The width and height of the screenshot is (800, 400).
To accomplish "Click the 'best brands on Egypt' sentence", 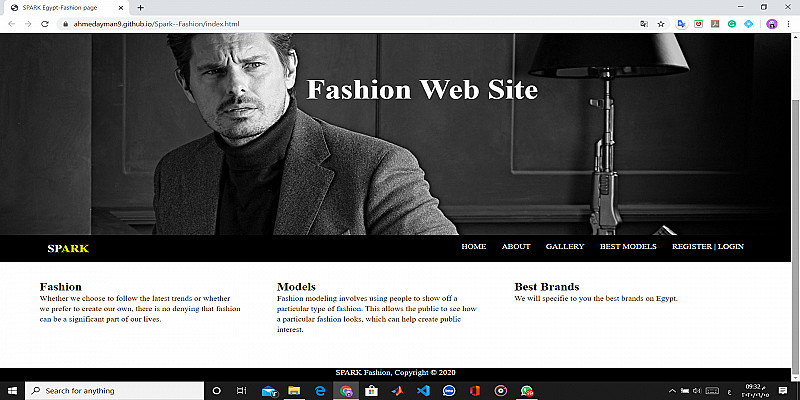I will coord(596,298).
